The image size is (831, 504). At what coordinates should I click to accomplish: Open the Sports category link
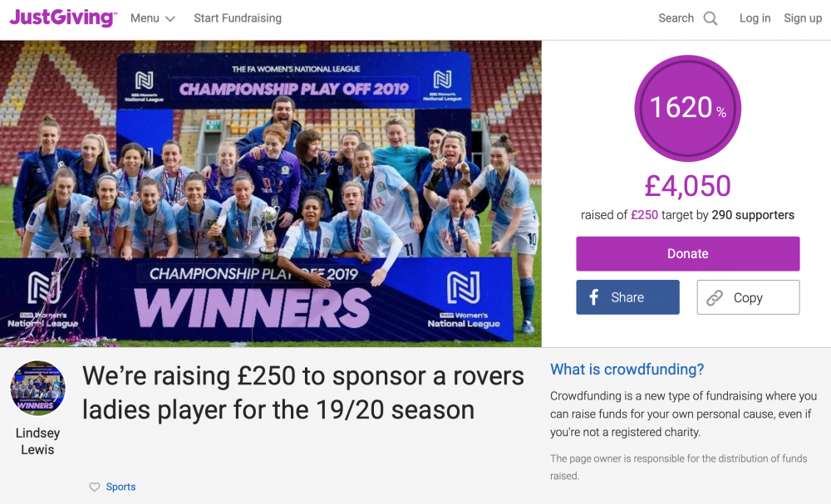120,487
